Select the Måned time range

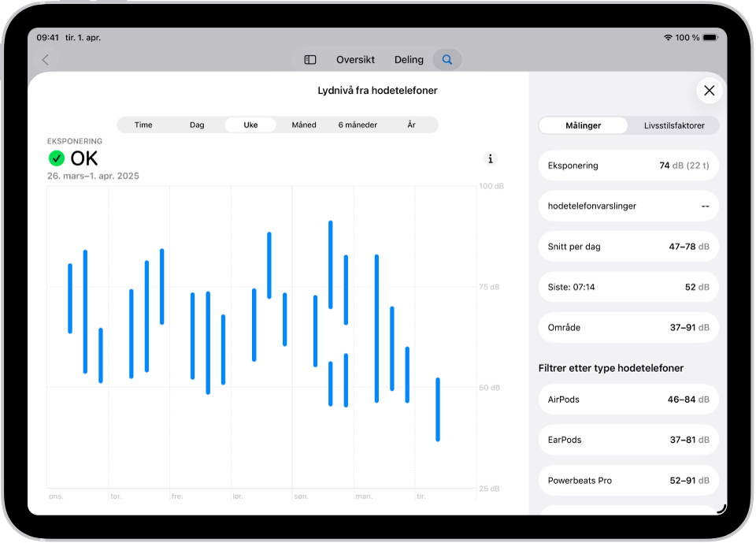click(304, 125)
